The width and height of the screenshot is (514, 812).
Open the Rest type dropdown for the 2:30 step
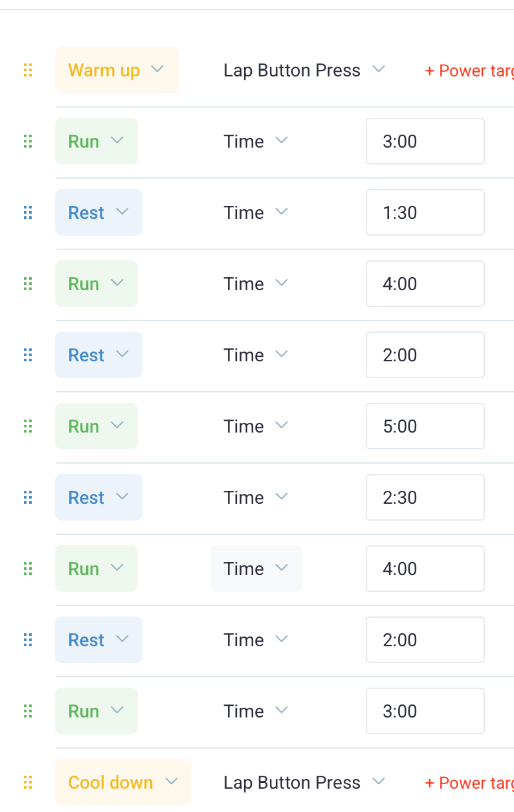tap(98, 497)
